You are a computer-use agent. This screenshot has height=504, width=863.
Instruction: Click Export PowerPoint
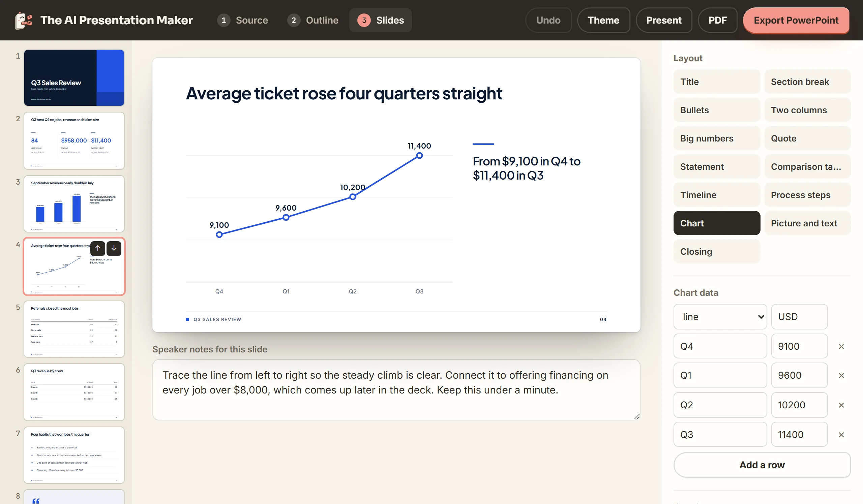pyautogui.click(x=796, y=20)
